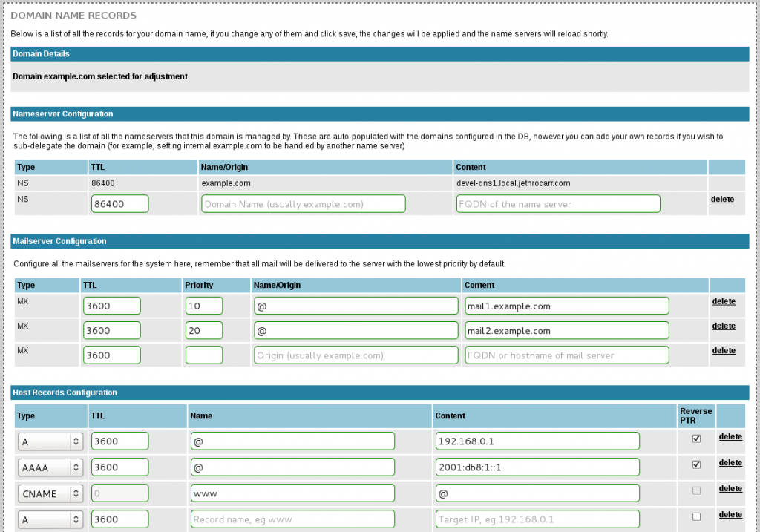Open the type dropdown of the 192.168.0.1 record
The width and height of the screenshot is (760, 532).
(50, 441)
